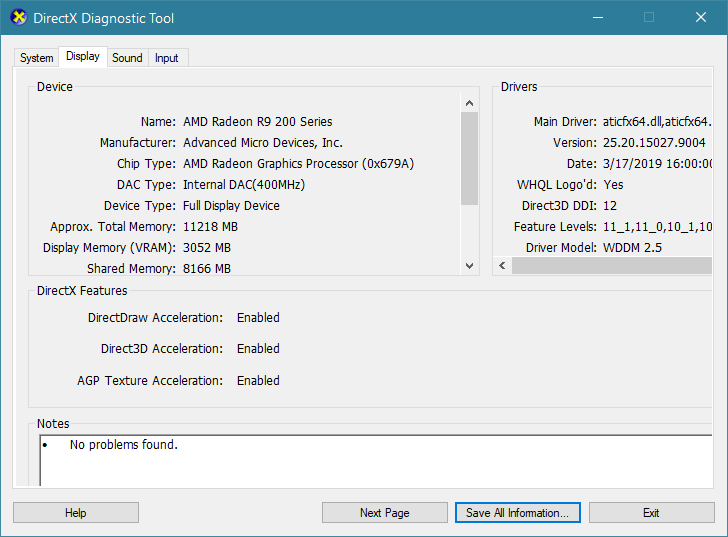Click shared memory value '8166 MB'
728x537 pixels.
click(x=207, y=269)
